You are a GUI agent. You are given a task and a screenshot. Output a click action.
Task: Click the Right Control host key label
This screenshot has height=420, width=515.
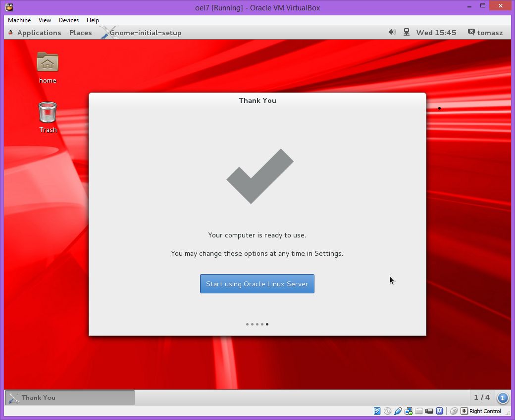[x=485, y=411]
